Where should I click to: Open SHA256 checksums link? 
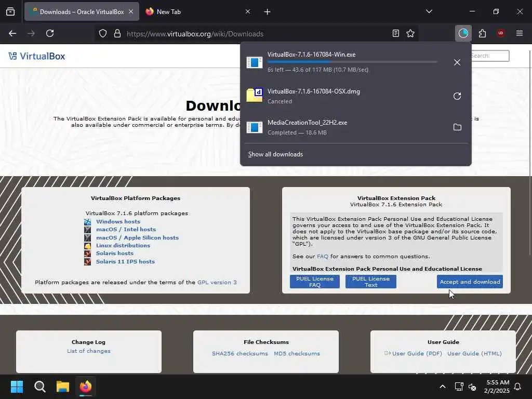point(240,353)
